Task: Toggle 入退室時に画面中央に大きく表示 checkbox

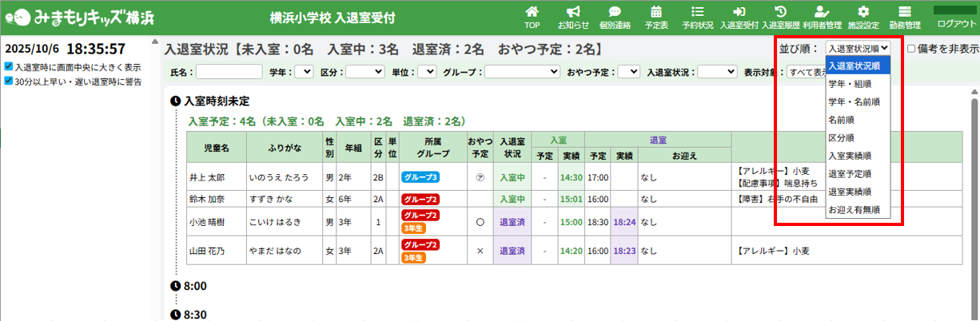Action: pos(9,67)
